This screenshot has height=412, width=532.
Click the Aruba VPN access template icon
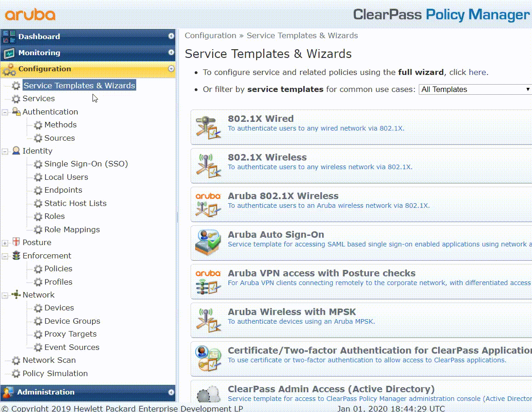(x=208, y=282)
